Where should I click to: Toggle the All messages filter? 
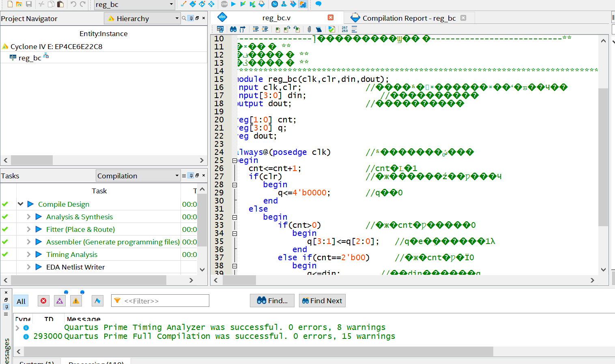click(21, 301)
